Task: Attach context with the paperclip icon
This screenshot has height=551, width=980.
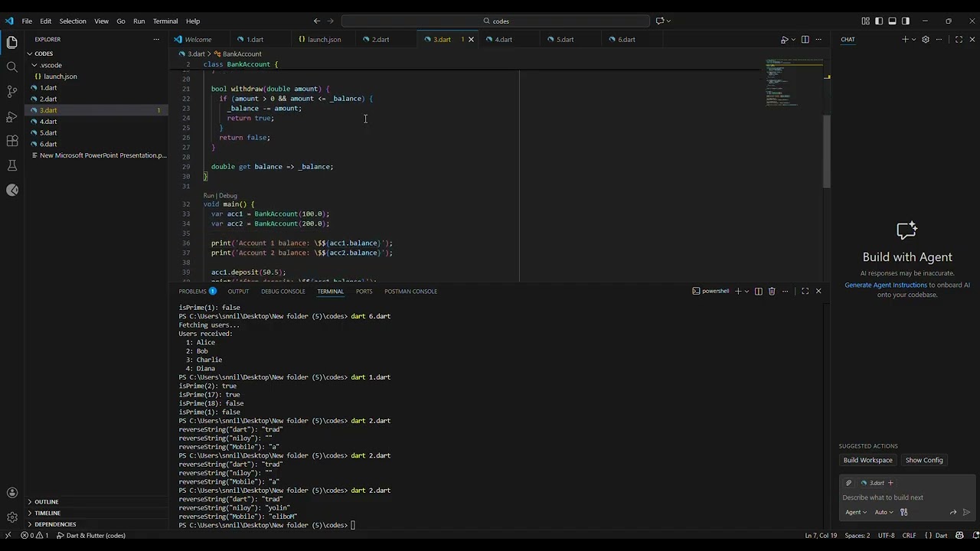Action: [x=848, y=483]
